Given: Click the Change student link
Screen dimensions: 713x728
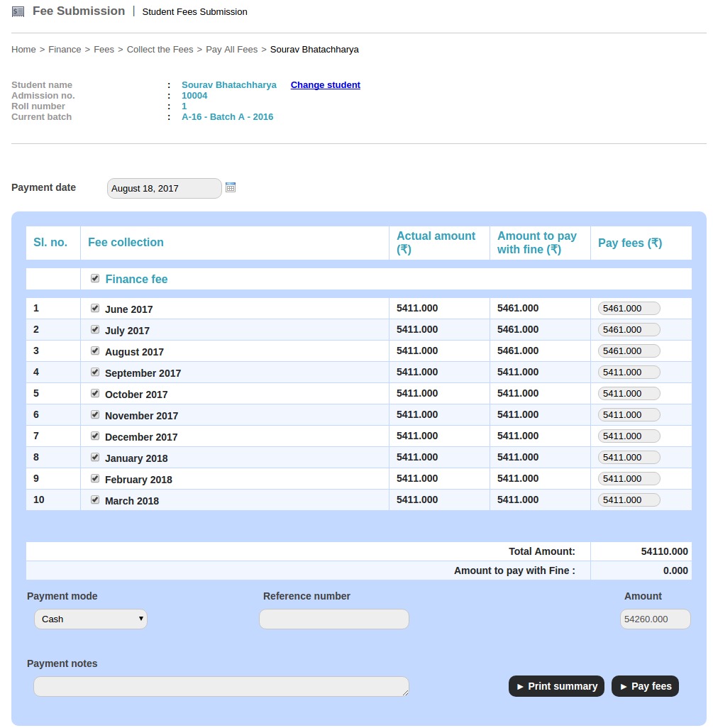Looking at the screenshot, I should point(325,85).
